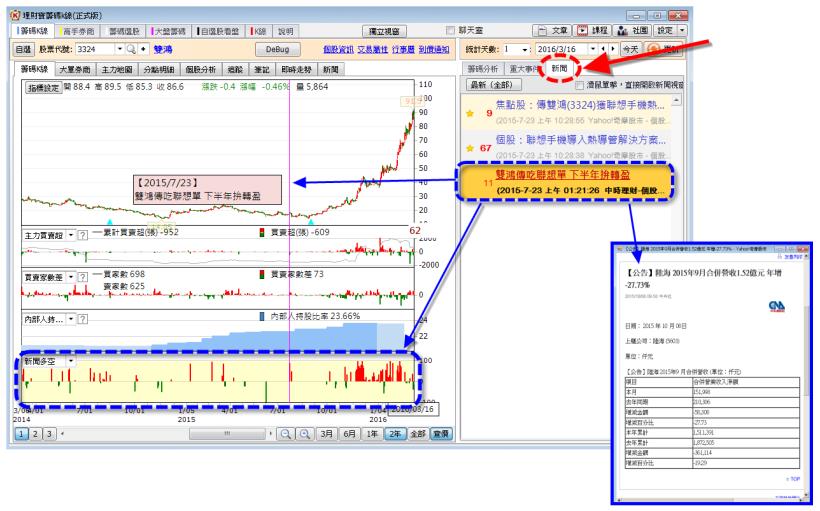The height and width of the screenshot is (511, 820).
Task: Click the chart horizontal scrollbar thumb
Action: tap(227, 434)
